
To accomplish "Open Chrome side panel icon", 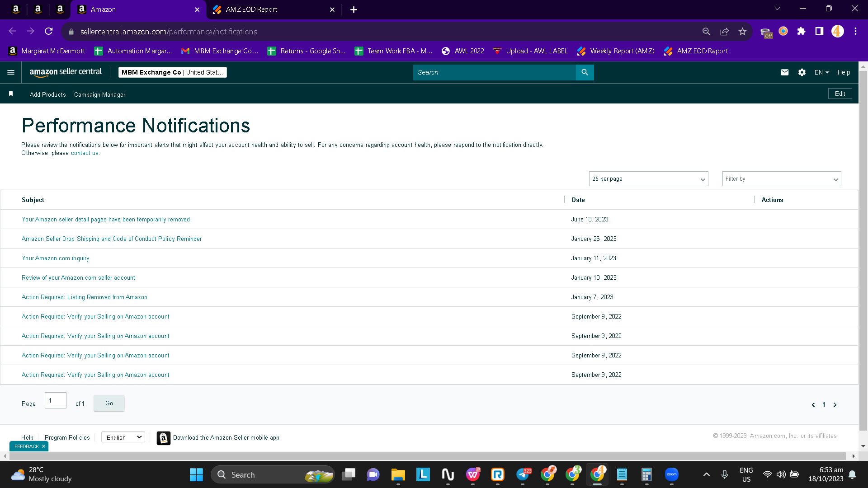I will tap(819, 31).
